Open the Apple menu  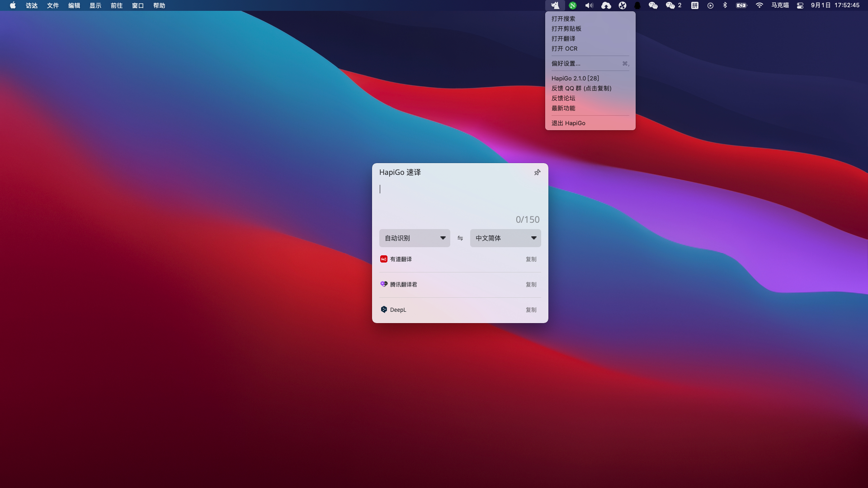13,5
